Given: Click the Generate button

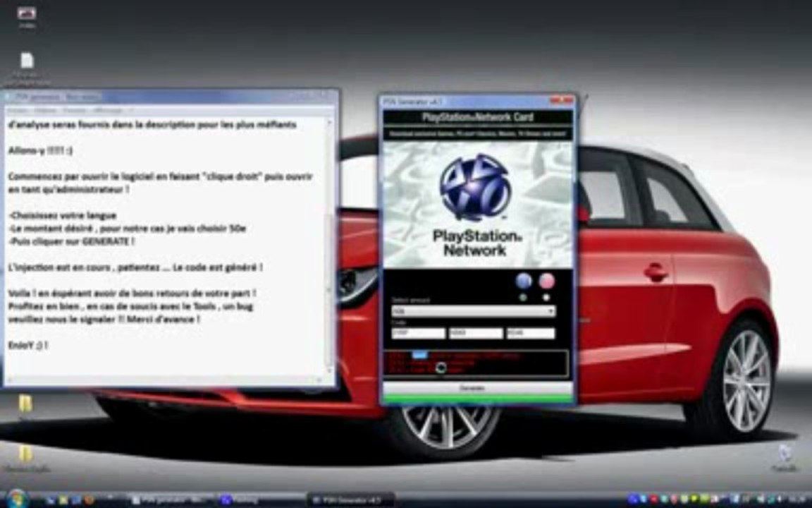Looking at the screenshot, I should (x=477, y=388).
